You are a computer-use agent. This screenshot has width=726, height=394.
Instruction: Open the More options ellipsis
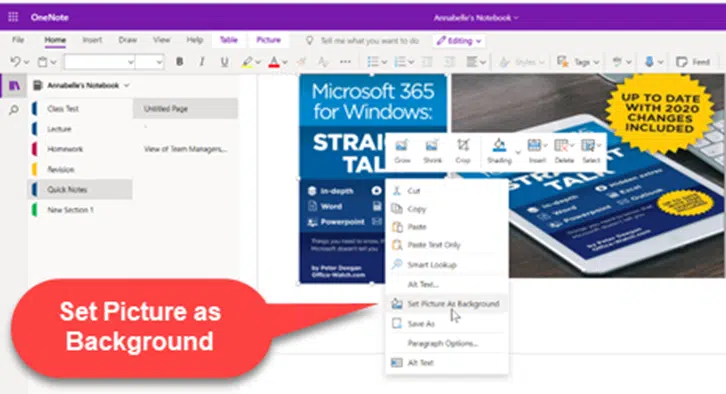[345, 62]
